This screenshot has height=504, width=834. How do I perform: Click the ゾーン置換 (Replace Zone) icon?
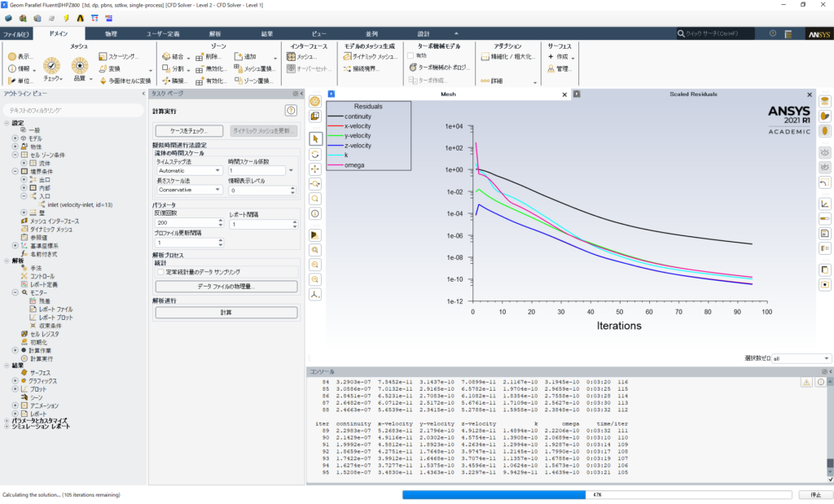tap(239, 81)
